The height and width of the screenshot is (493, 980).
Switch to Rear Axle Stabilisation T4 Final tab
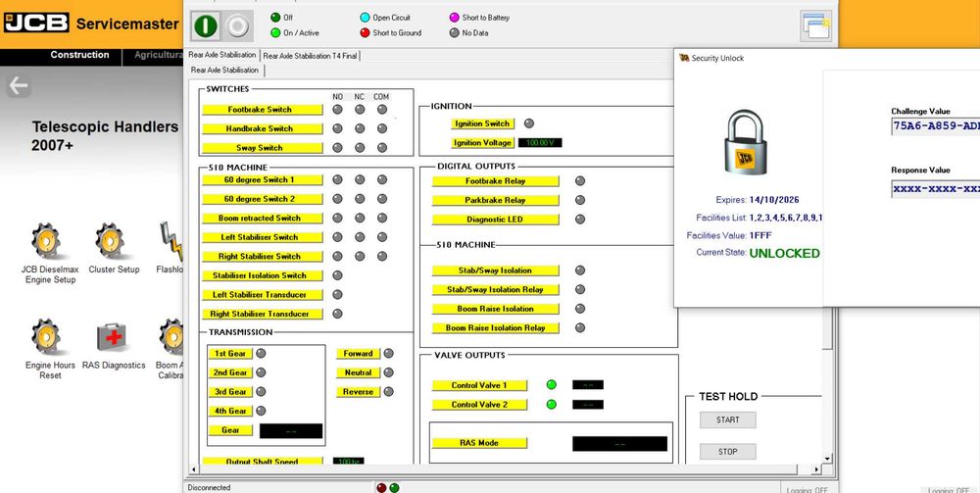tap(310, 56)
